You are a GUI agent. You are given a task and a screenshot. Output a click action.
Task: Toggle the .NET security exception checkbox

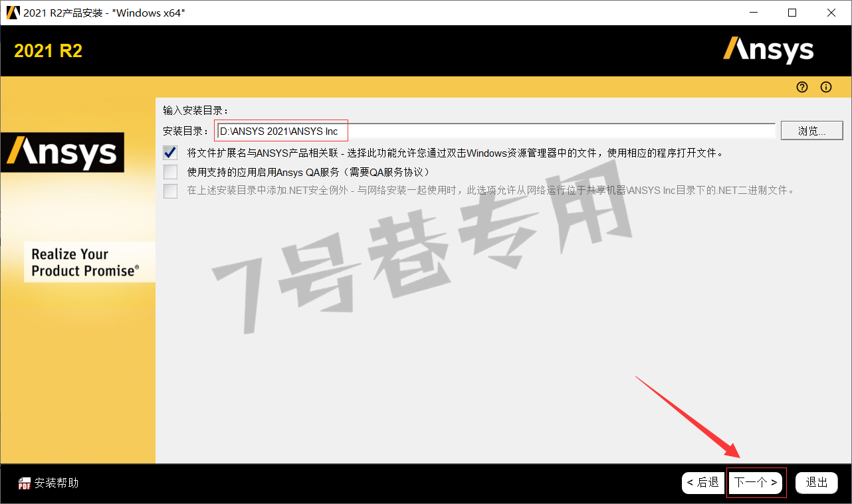pyautogui.click(x=171, y=191)
